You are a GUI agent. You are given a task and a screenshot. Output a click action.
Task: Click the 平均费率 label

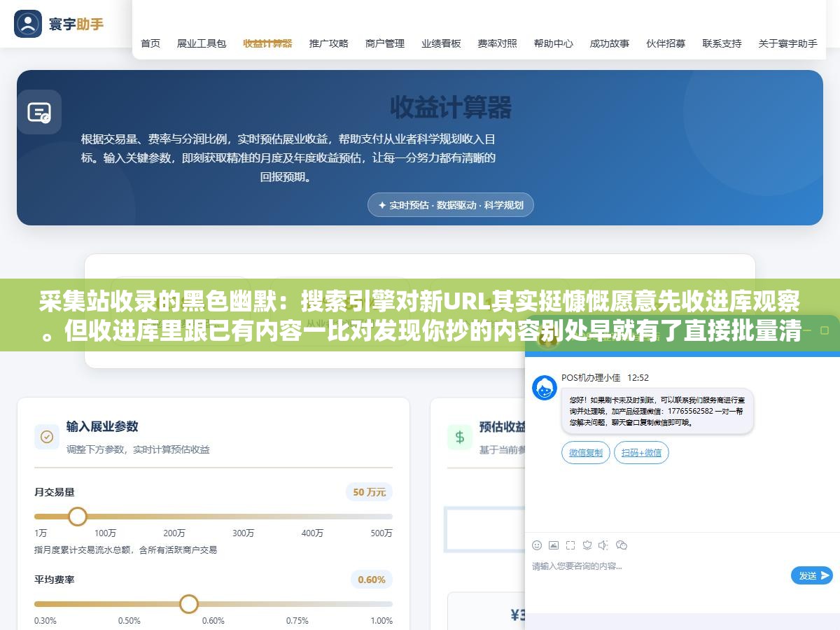point(55,580)
